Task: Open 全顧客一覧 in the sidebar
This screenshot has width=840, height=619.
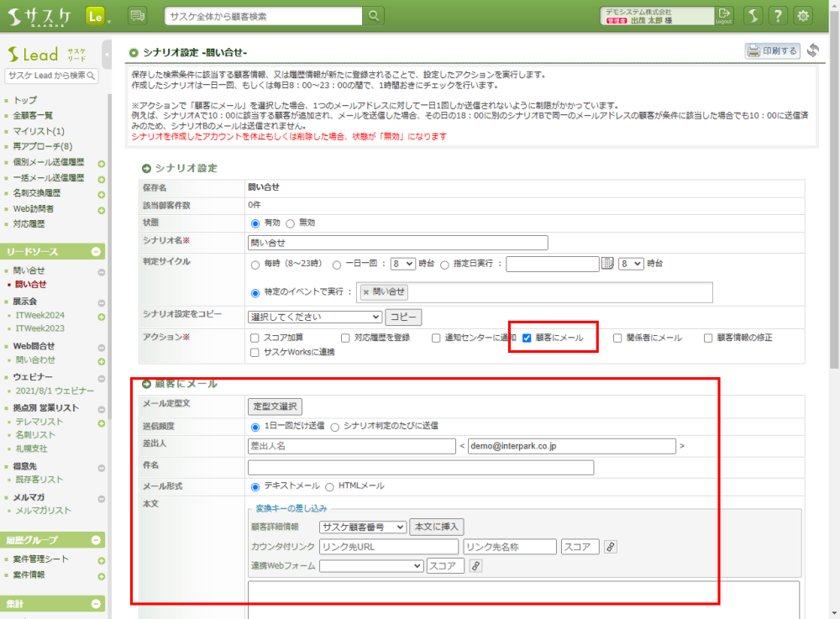Action: tap(33, 115)
